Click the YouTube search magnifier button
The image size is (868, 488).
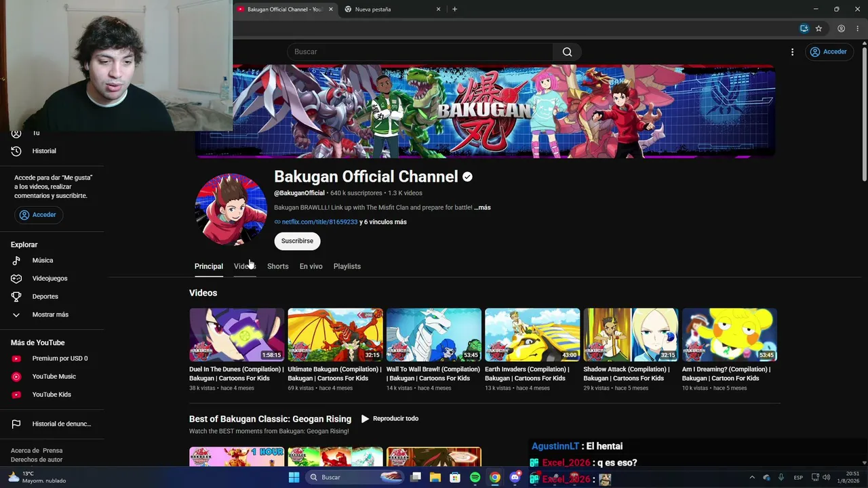click(x=567, y=52)
